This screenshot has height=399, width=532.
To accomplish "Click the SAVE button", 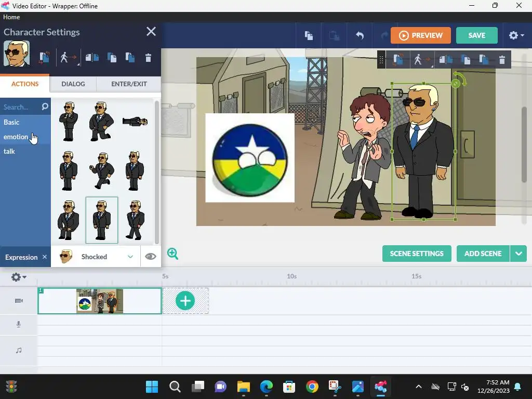I will (x=477, y=35).
